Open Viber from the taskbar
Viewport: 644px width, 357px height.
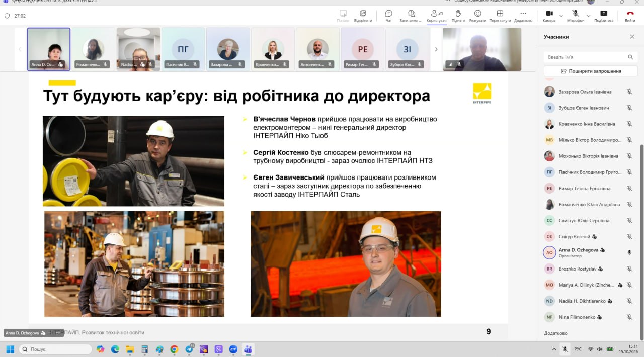[218, 349]
